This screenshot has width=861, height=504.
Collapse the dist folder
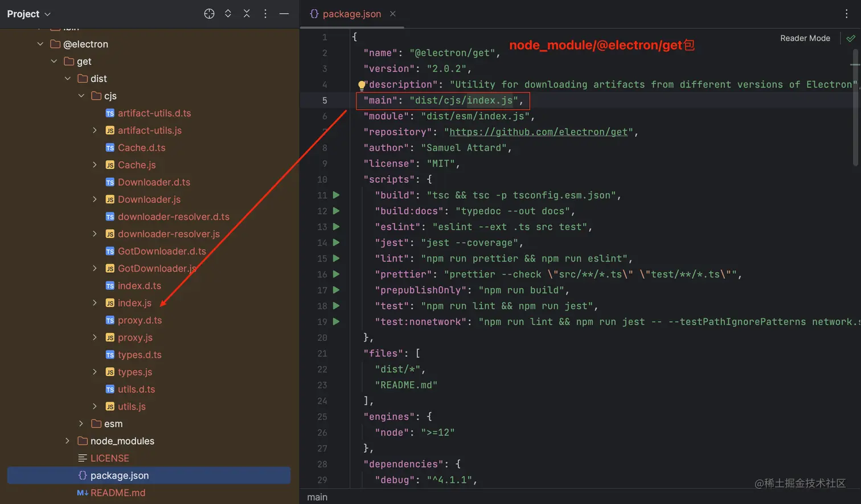click(68, 79)
